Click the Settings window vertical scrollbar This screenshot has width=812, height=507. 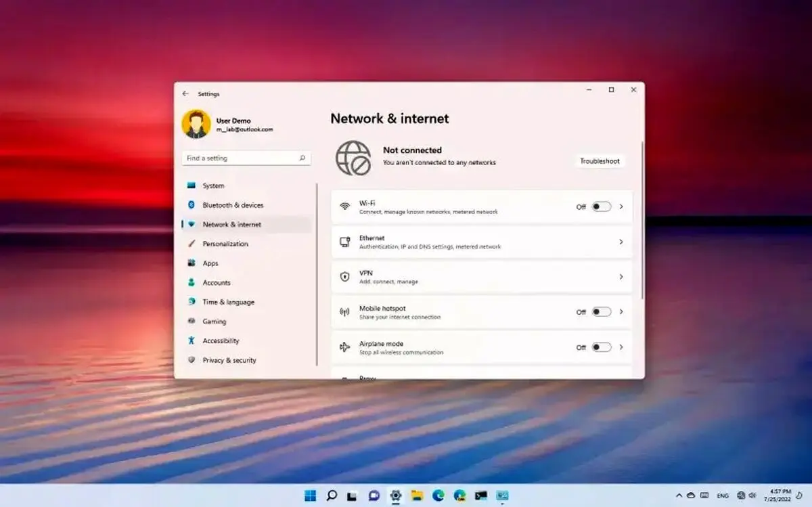coord(642,221)
